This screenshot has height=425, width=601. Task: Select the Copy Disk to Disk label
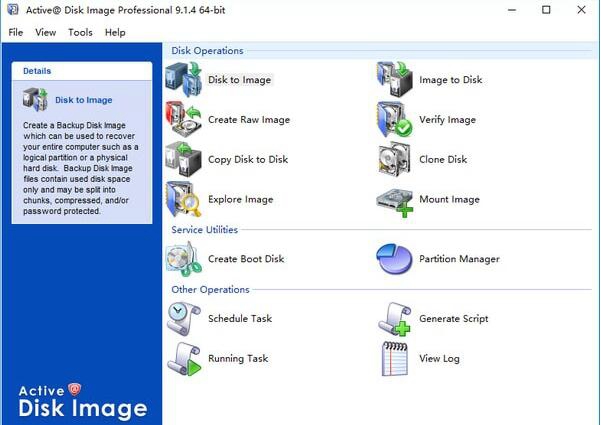click(248, 159)
